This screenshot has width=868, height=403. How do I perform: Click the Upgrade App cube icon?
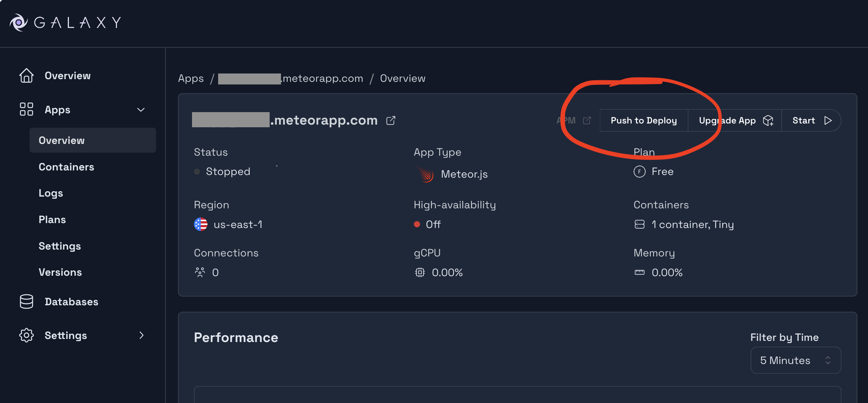768,120
